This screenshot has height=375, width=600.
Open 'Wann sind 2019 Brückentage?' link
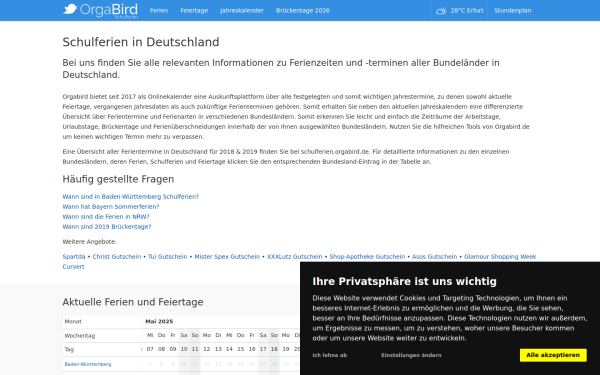click(107, 227)
